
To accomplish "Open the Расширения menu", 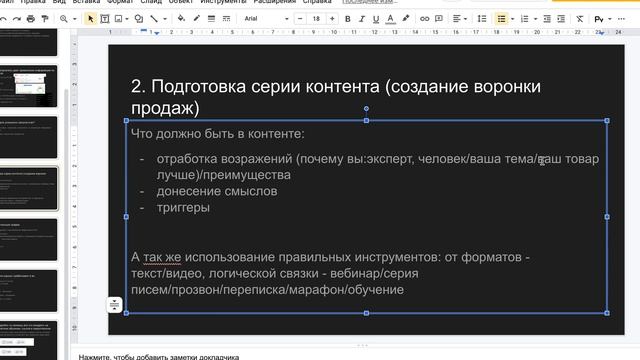I will pyautogui.click(x=275, y=2).
